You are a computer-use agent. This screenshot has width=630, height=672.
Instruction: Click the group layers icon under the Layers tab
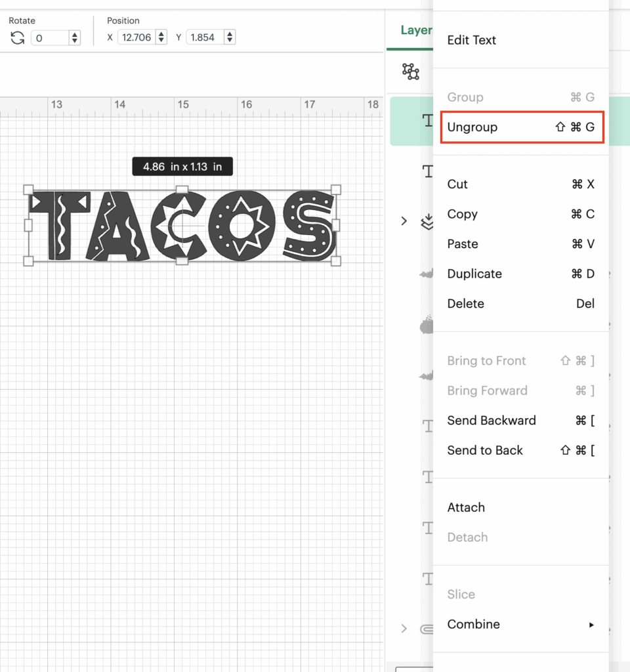pos(411,72)
